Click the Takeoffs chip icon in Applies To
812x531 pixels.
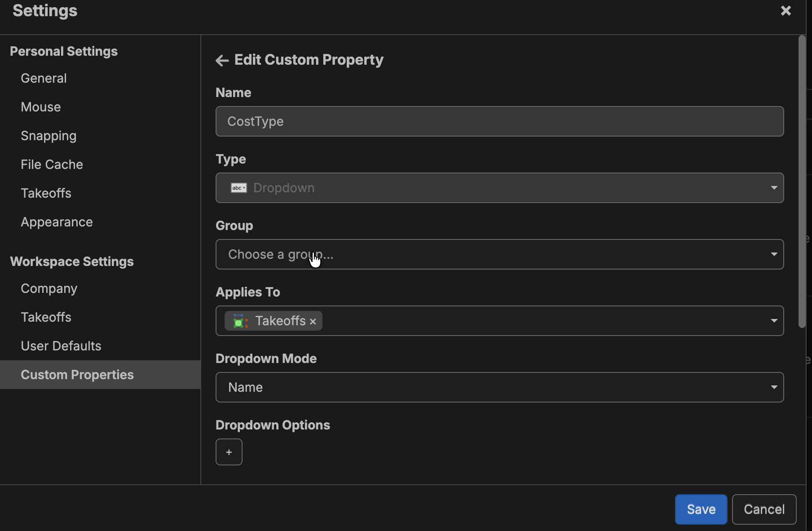pos(240,321)
